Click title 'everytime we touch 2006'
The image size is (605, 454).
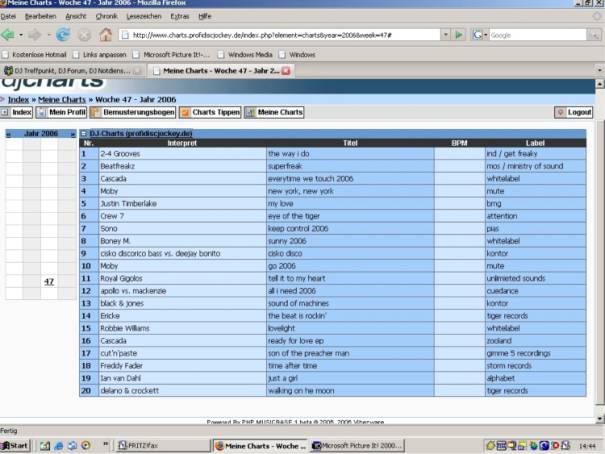(311, 179)
